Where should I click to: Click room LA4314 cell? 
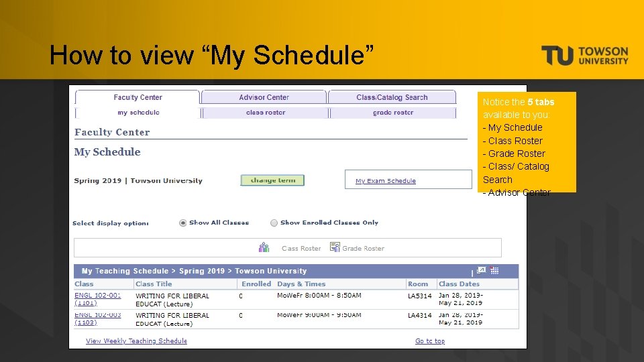tap(420, 316)
